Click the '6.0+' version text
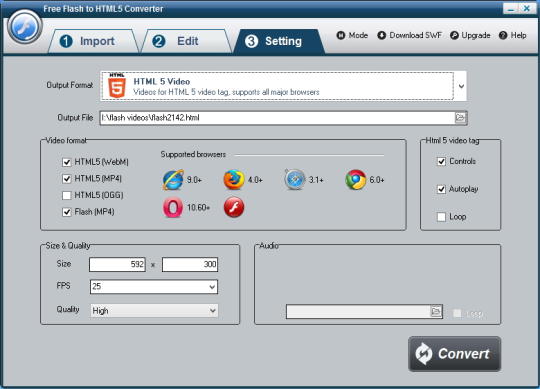Viewport: 540px width, 389px height. coord(377,180)
